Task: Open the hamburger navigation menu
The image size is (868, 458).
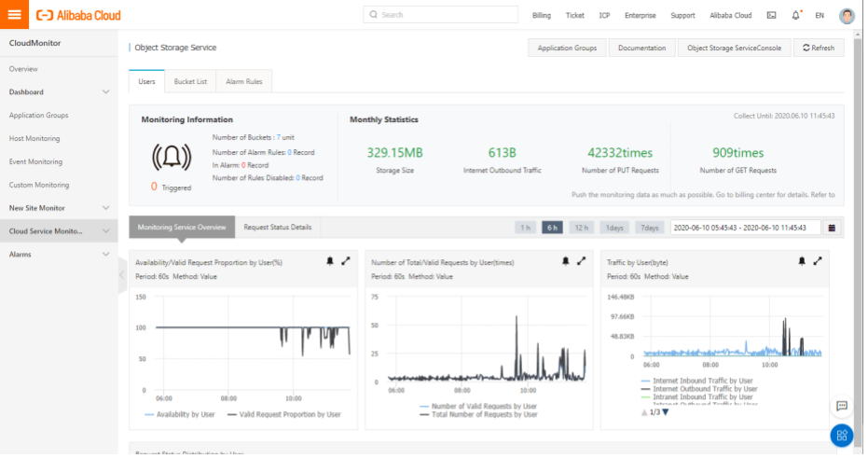Action: tap(14, 14)
